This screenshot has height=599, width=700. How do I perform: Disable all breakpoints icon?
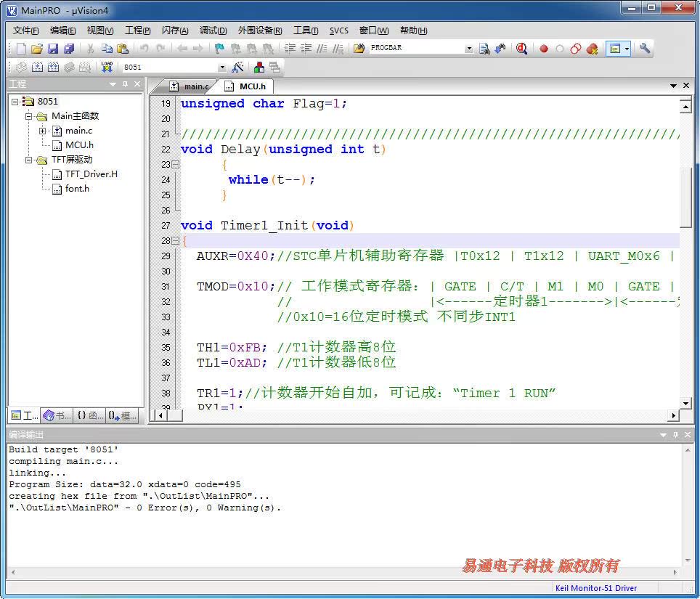[x=576, y=49]
